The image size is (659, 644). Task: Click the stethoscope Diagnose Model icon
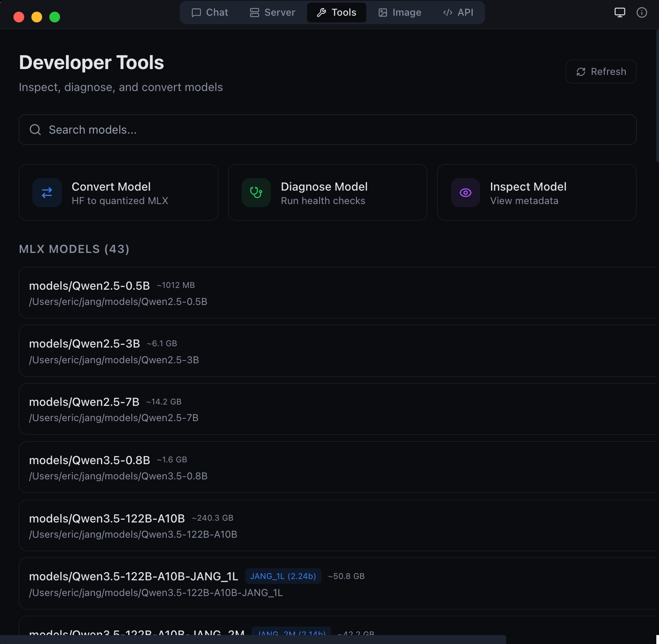256,192
